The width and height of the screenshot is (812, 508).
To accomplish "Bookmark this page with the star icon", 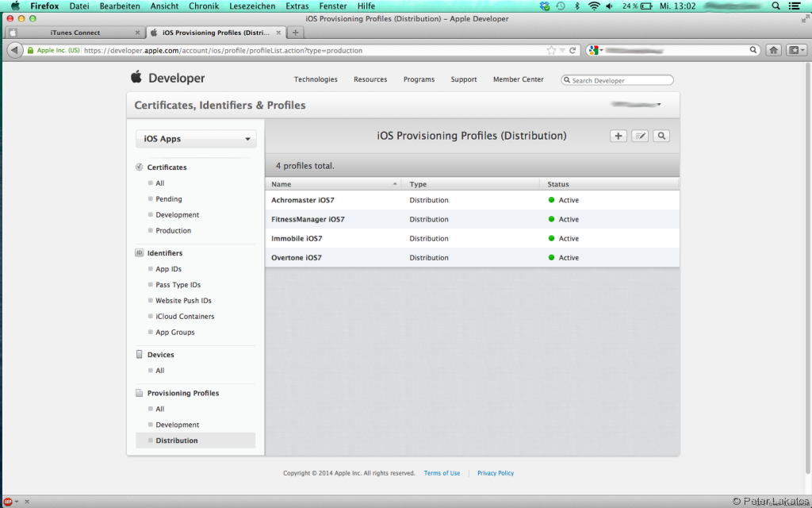I will click(551, 50).
